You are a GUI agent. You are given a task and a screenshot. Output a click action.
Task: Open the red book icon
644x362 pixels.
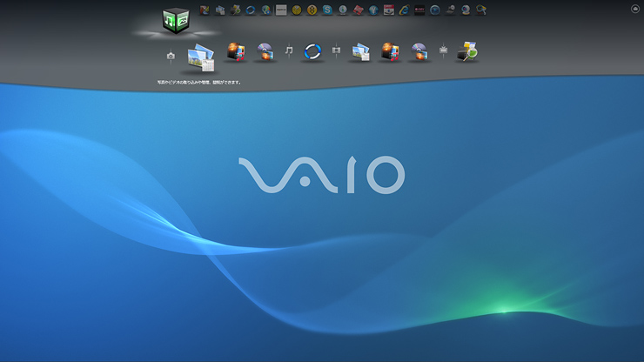[358, 10]
